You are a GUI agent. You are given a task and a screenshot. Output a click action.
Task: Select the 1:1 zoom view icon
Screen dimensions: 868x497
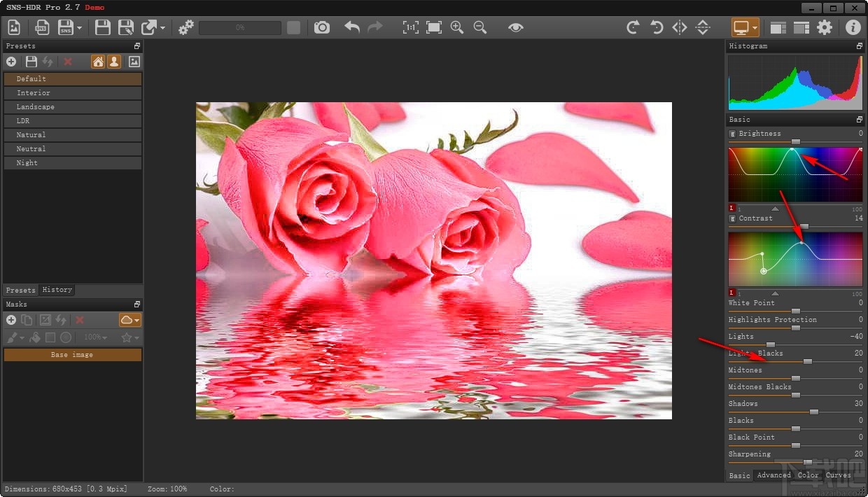409,27
